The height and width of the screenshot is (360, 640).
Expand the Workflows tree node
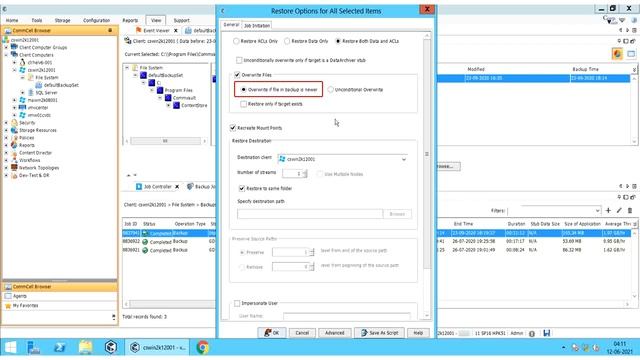6,160
